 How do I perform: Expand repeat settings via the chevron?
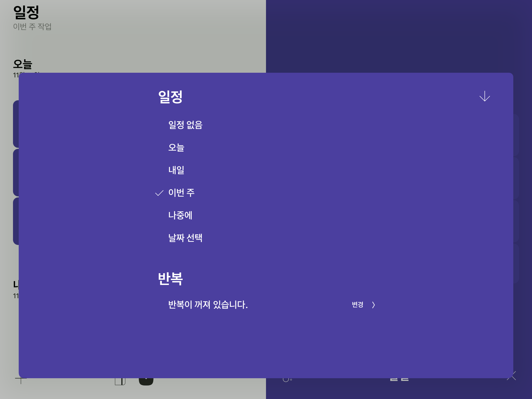(x=373, y=305)
